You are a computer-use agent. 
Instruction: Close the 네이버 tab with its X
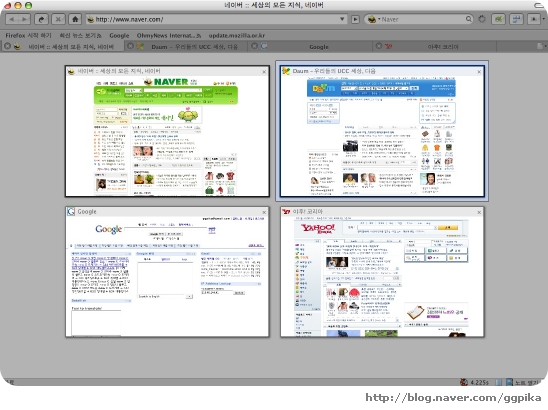pos(7,46)
